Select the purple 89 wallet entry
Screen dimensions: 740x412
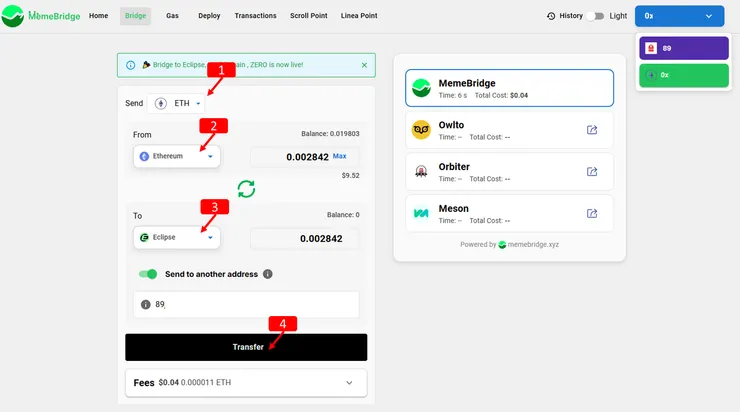(x=684, y=48)
